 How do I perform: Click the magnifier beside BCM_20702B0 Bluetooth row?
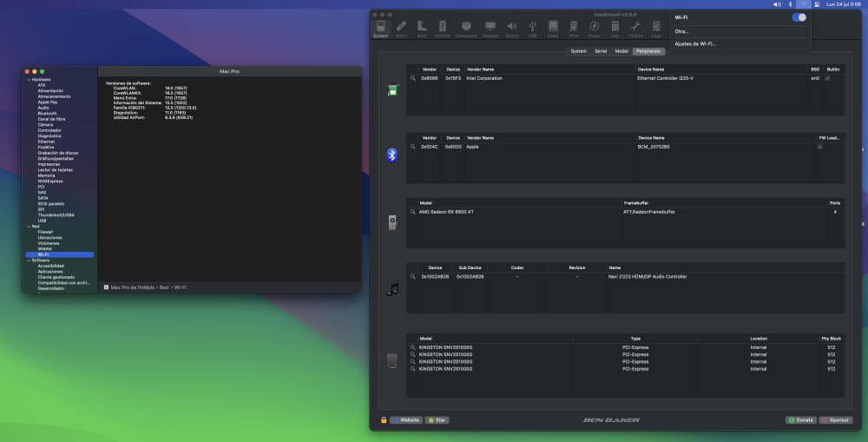pos(412,147)
